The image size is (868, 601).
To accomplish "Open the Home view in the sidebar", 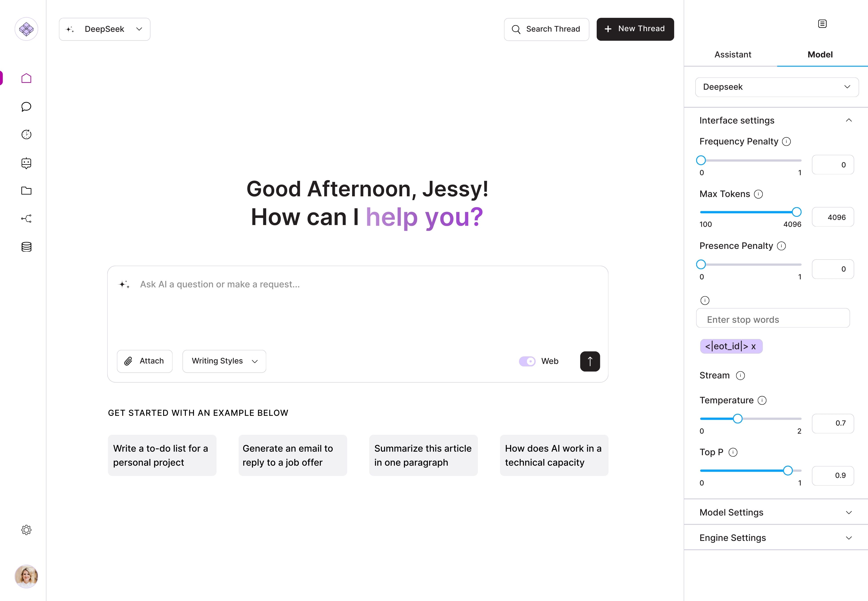I will click(26, 78).
